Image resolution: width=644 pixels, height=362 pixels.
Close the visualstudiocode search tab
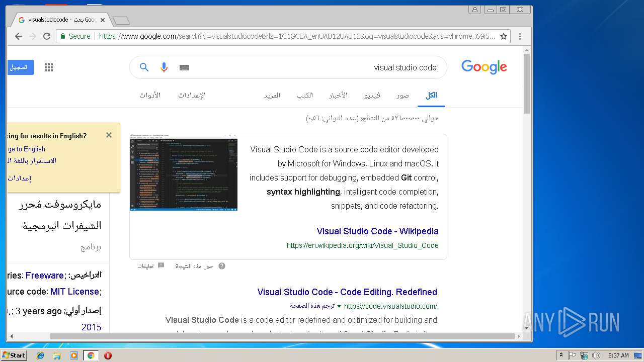pos(103,20)
